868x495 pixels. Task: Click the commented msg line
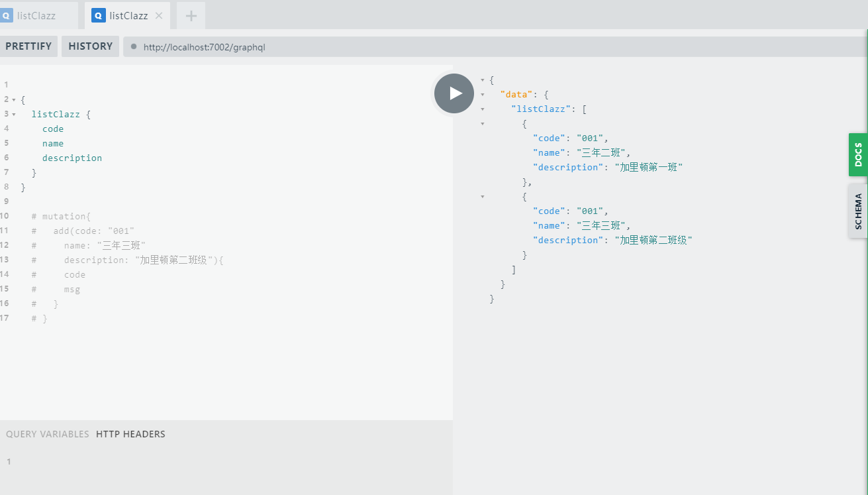tap(56, 289)
